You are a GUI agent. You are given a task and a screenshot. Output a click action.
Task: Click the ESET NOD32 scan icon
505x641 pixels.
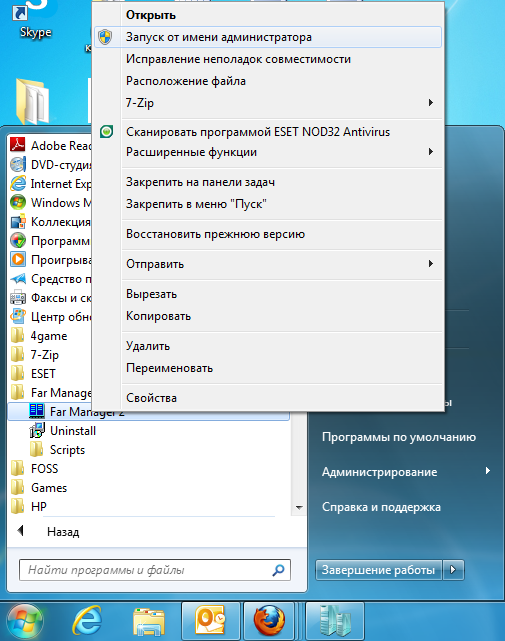(x=106, y=132)
